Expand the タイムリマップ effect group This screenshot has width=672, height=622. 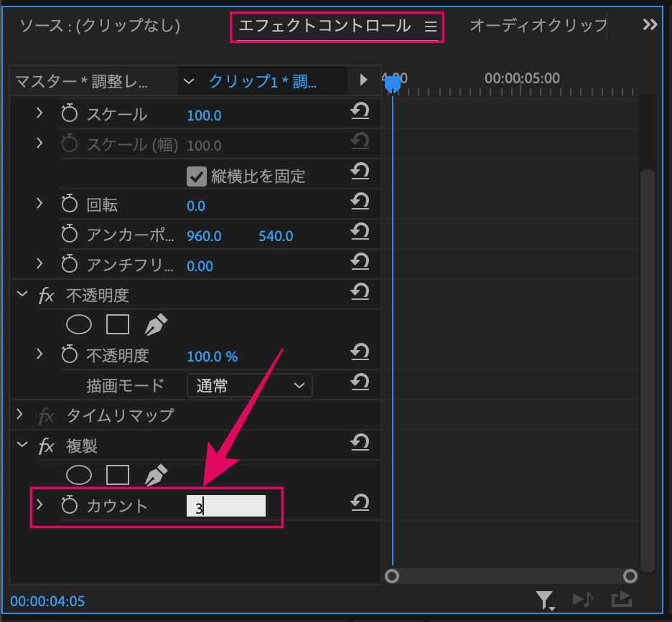(x=19, y=414)
